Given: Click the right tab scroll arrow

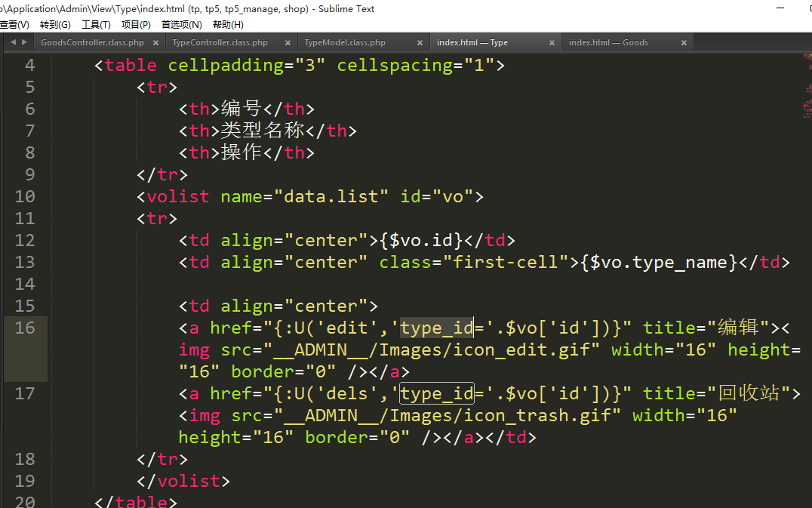Looking at the screenshot, I should point(25,42).
